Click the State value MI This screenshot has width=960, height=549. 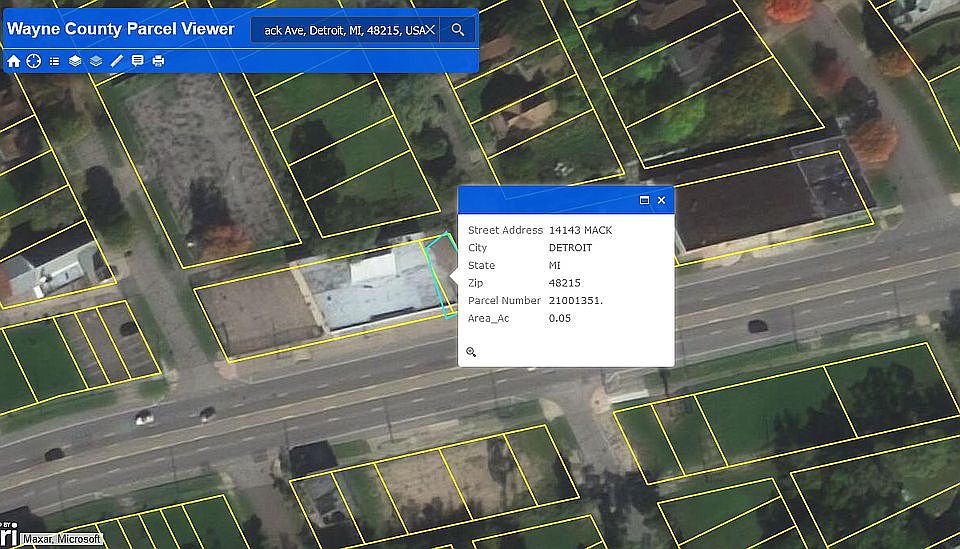coord(555,265)
